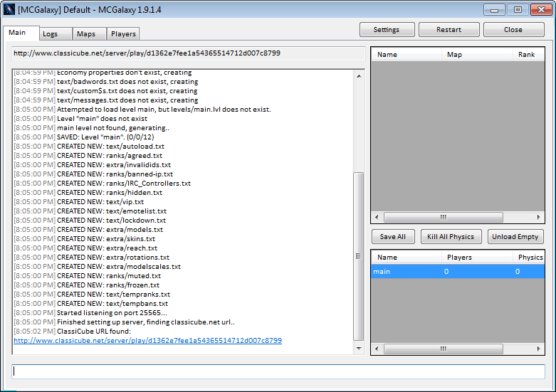Click the log scroll up arrow

click(x=359, y=76)
